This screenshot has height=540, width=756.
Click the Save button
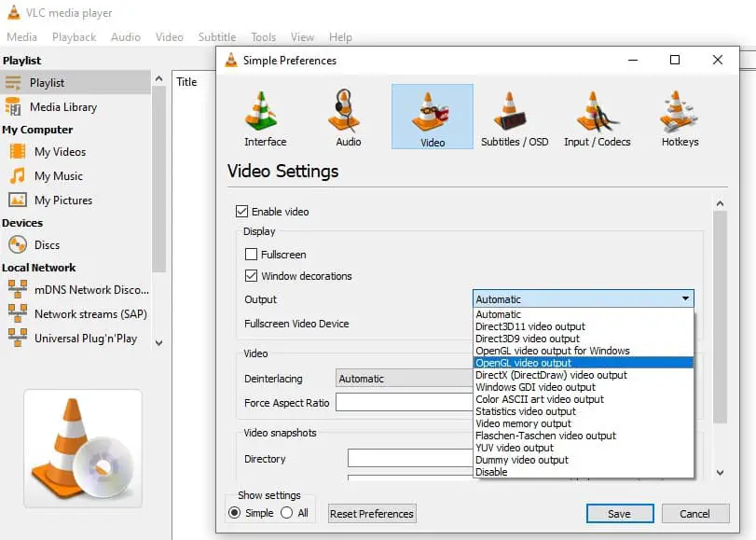[619, 514]
